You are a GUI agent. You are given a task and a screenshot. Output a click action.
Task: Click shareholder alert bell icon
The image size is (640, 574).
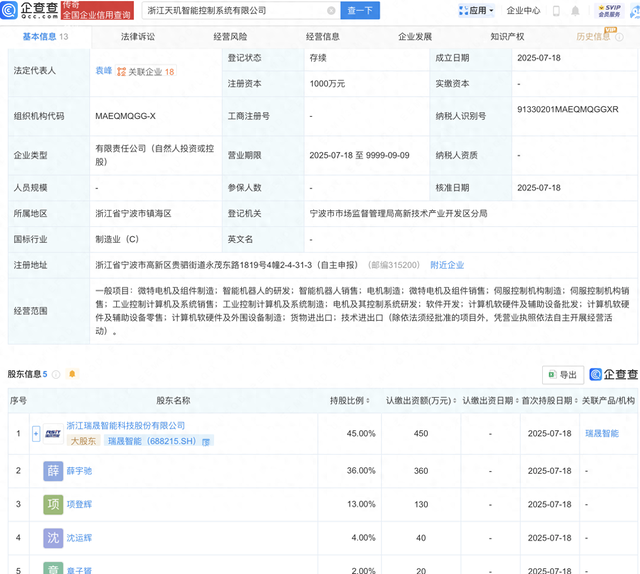(x=72, y=374)
